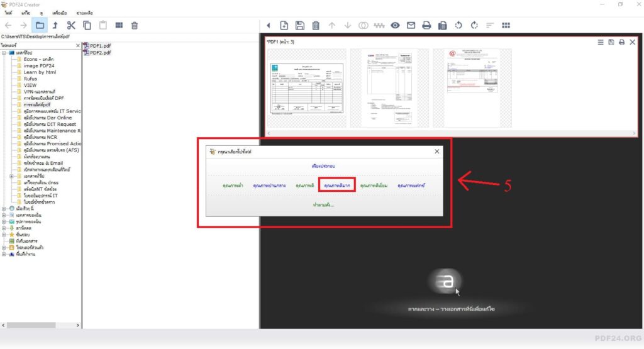This screenshot has height=349, width=644.
Task: Select the PDF2.pdf file in file list
Action: coord(99,53)
